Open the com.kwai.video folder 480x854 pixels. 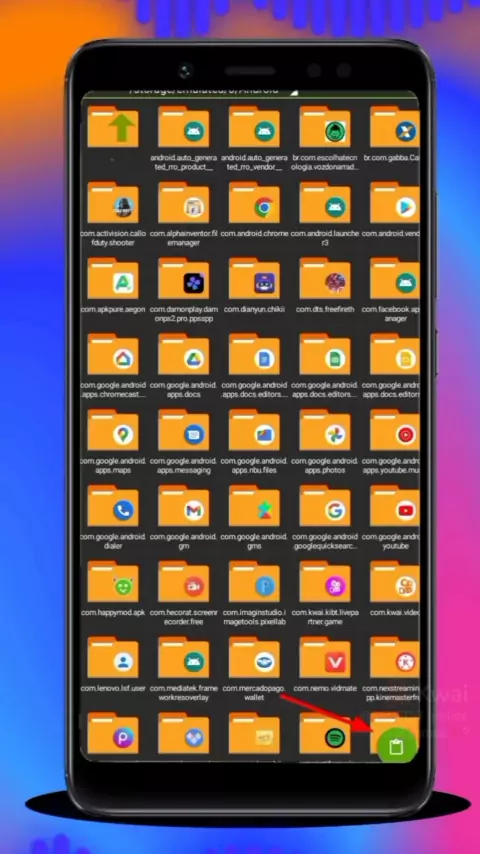[394, 581]
